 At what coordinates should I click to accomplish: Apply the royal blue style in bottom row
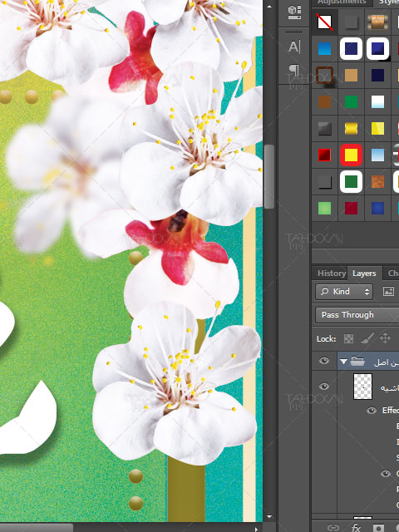tap(377, 208)
